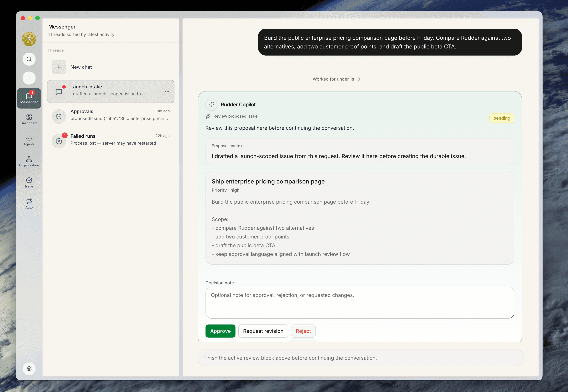Screen dimensions: 568x392
Task: Click 'add two customer proof points' scope line
Action: pyautogui.click(x=250, y=237)
